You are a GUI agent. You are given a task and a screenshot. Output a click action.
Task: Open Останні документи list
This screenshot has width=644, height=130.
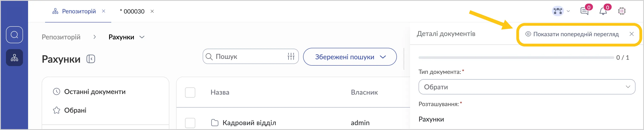[94, 92]
